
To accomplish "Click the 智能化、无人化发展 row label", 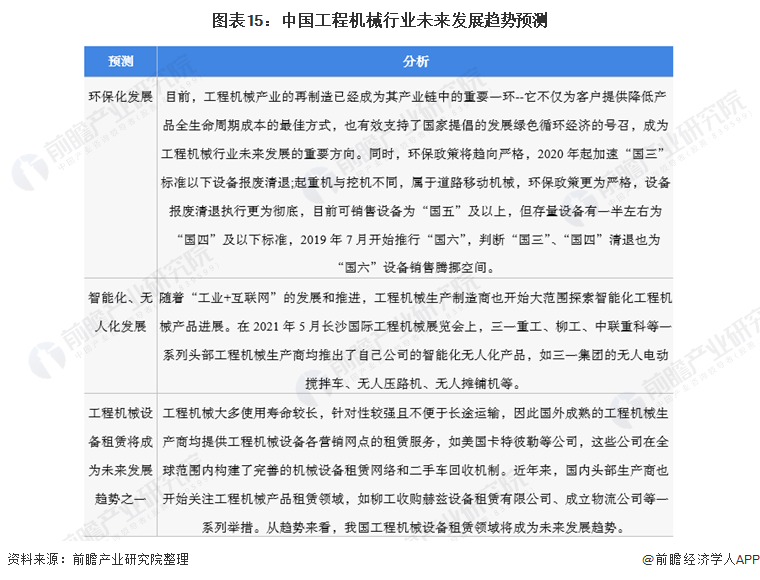I will (121, 312).
